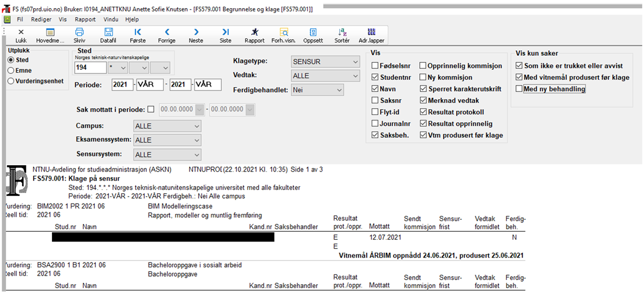Select the Emne radio button
This screenshot has width=644, height=294.
coord(11,70)
